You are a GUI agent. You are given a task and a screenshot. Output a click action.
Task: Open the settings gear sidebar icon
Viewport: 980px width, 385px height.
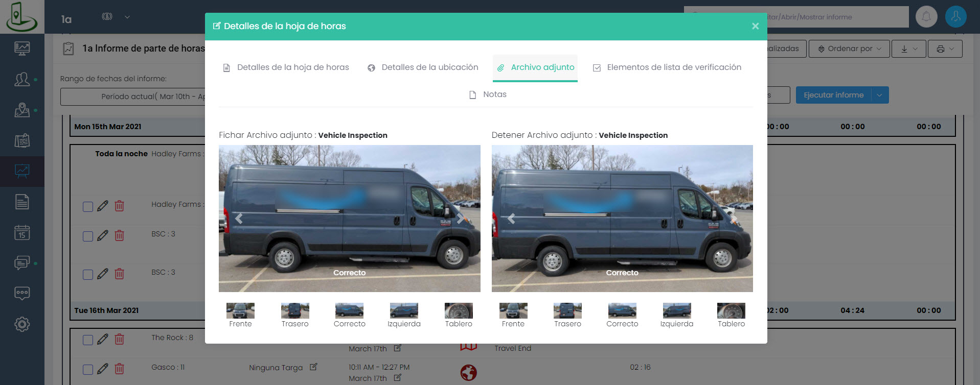[22, 324]
